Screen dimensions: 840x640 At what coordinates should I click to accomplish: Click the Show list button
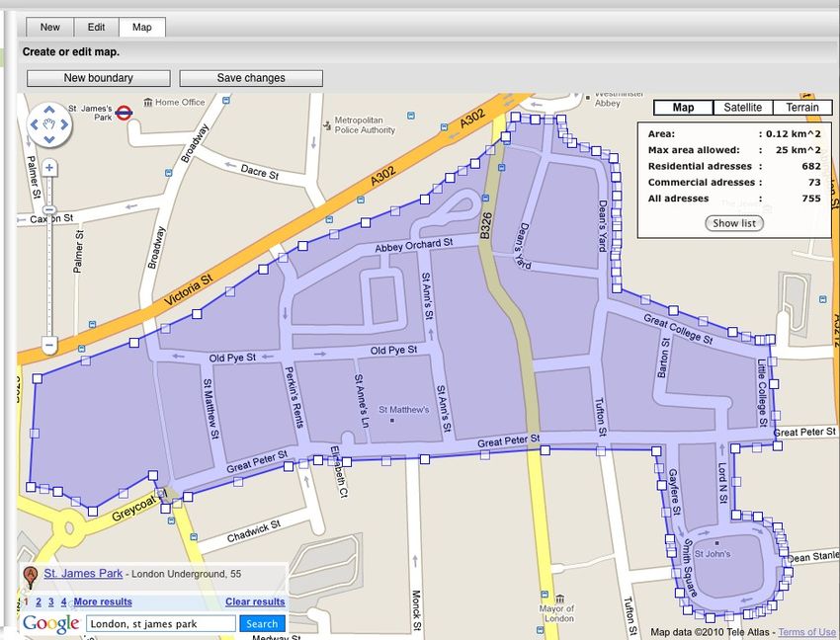tap(734, 223)
